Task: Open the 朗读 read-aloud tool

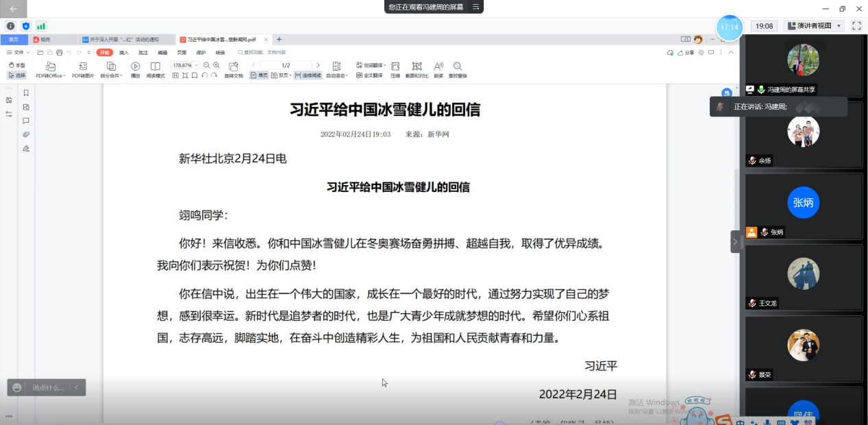Action: pyautogui.click(x=438, y=66)
